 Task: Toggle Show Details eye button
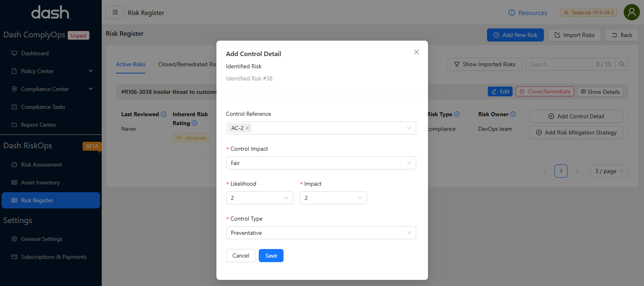pyautogui.click(x=600, y=92)
